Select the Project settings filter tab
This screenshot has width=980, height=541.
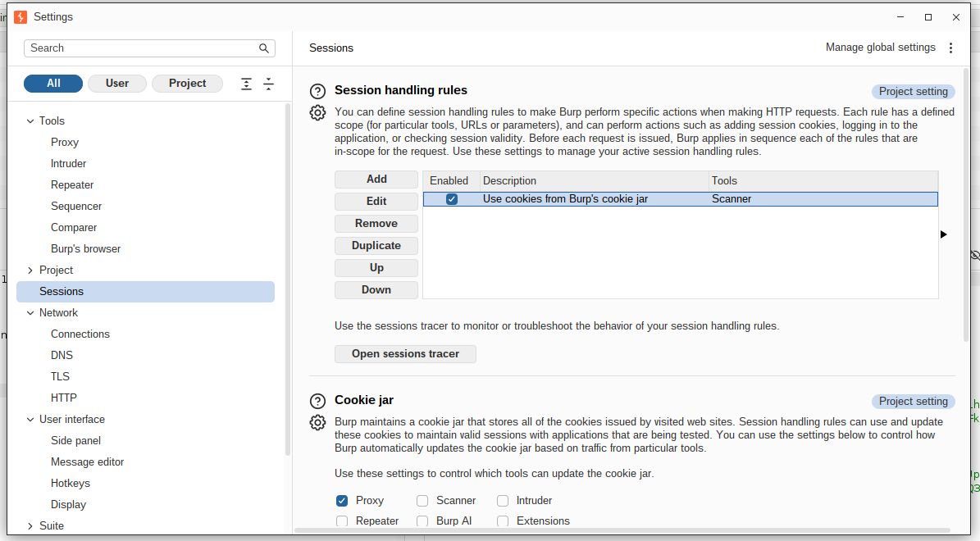pos(187,84)
